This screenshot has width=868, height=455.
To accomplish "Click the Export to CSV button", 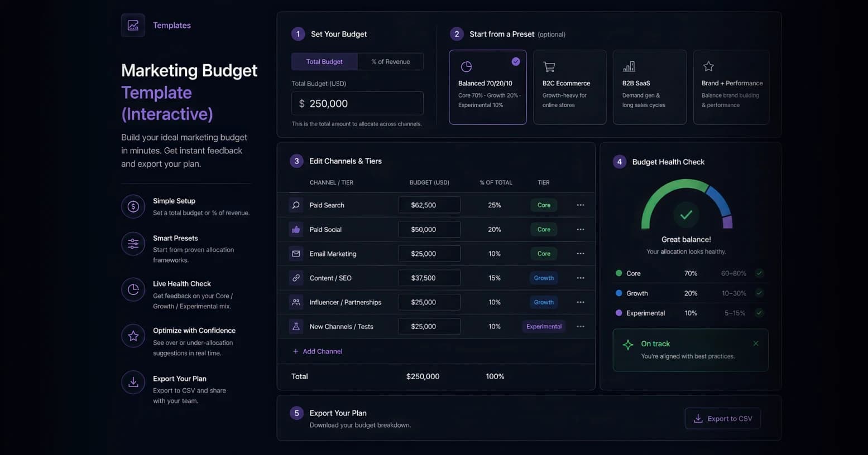I will click(x=723, y=419).
